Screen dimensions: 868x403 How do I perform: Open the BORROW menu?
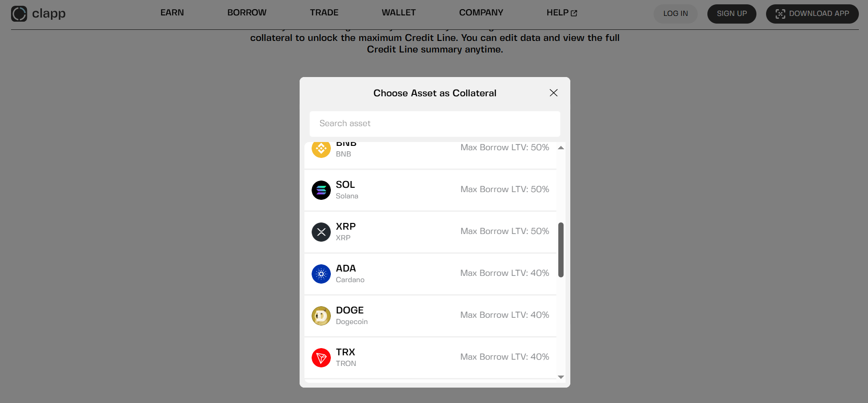click(x=247, y=13)
